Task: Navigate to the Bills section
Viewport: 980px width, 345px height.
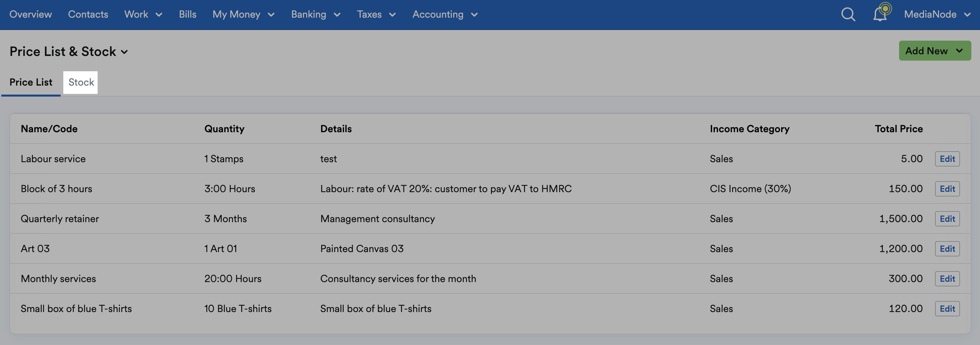Action: (187, 14)
